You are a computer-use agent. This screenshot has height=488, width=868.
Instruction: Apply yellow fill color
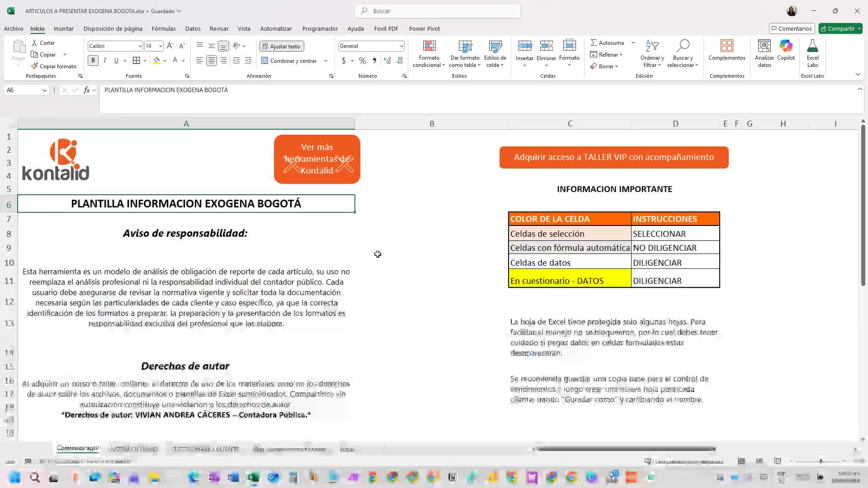pyautogui.click(x=156, y=60)
